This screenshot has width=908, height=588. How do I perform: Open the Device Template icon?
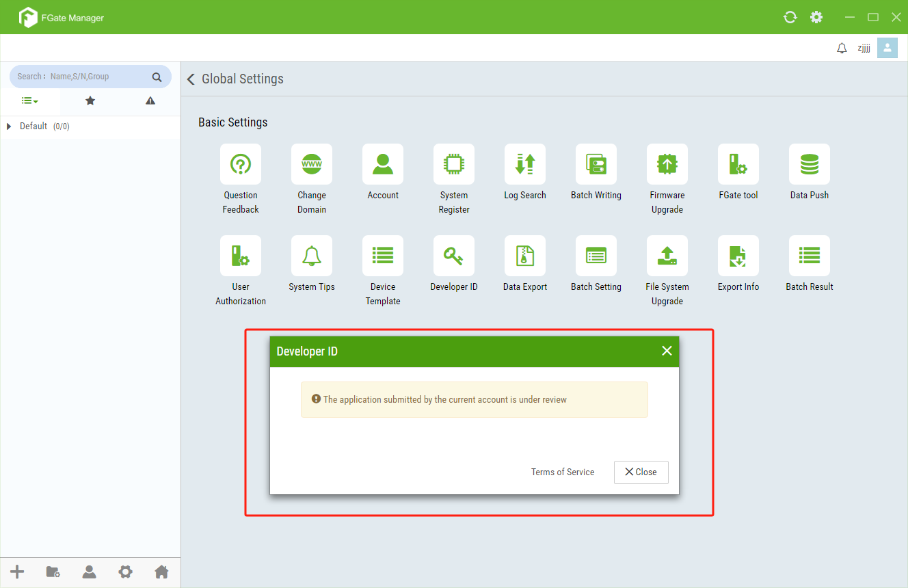[383, 256]
